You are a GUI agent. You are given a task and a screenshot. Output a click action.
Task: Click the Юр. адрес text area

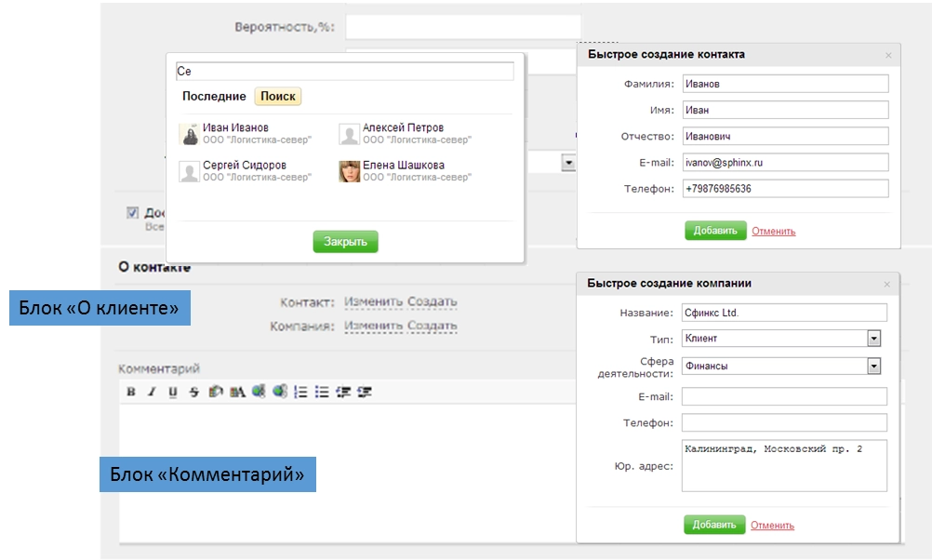(x=783, y=465)
